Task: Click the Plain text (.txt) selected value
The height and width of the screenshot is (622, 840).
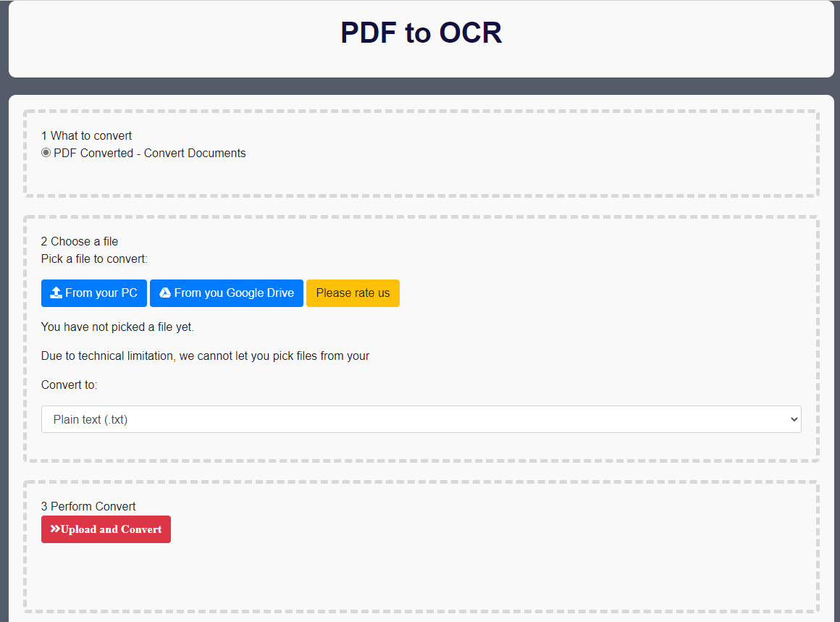Action: click(x=91, y=419)
